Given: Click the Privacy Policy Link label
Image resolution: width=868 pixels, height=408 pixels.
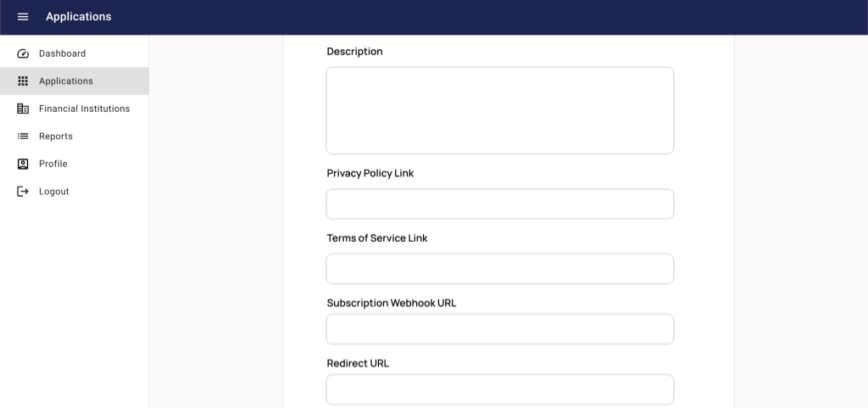Looking at the screenshot, I should (370, 173).
